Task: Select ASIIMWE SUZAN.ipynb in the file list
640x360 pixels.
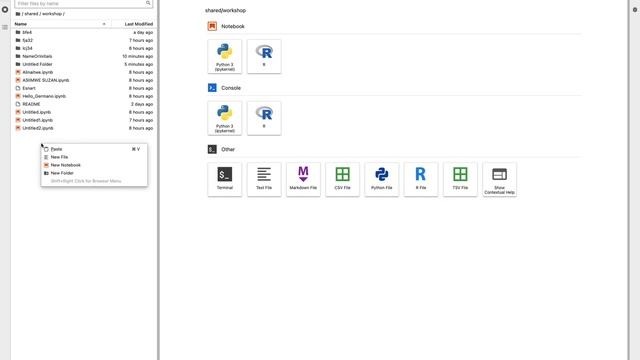Action: tap(84, 80)
